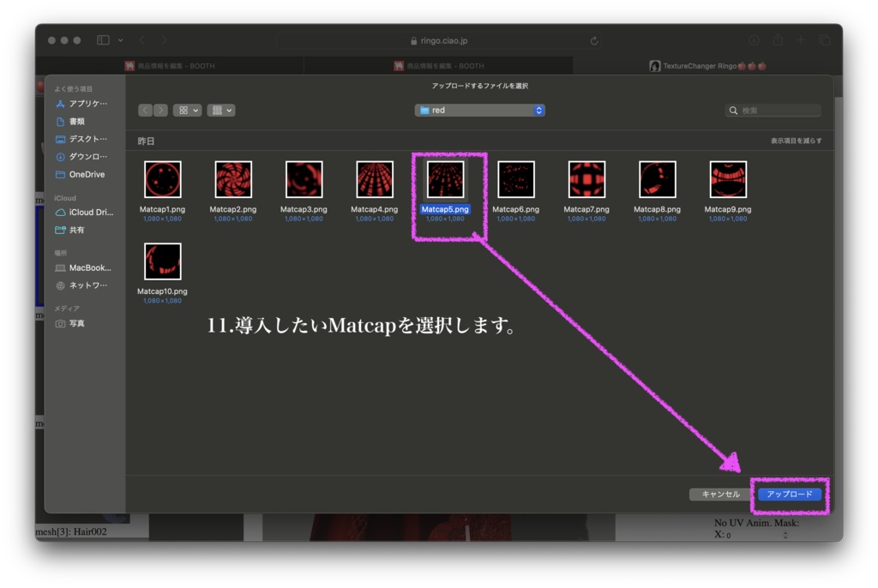
Task: Select the Matcap1.png thumbnail
Action: [x=162, y=179]
